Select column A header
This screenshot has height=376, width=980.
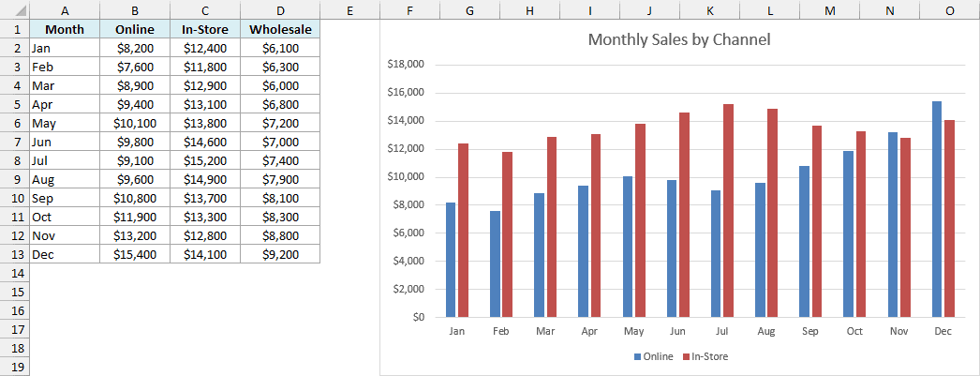[x=65, y=10]
